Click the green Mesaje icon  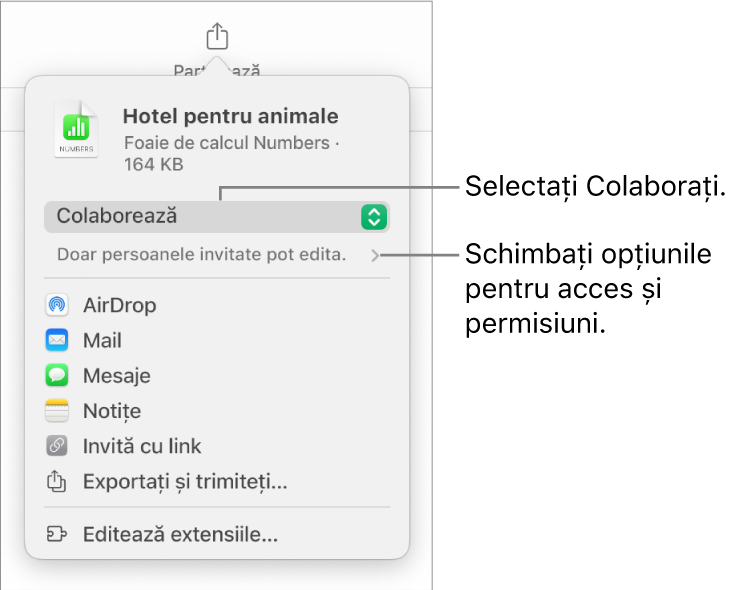(57, 376)
